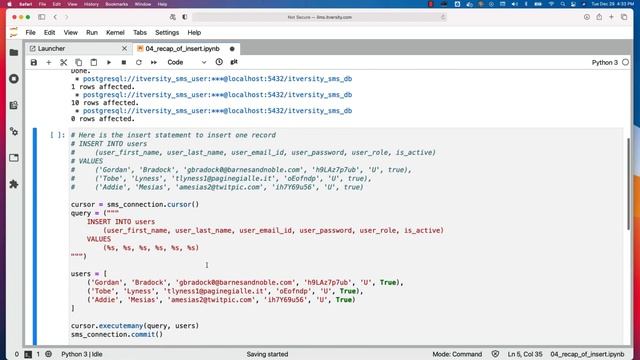This screenshot has height=360, width=640.
Task: Open the cell type Code dropdown
Action: pos(187,62)
